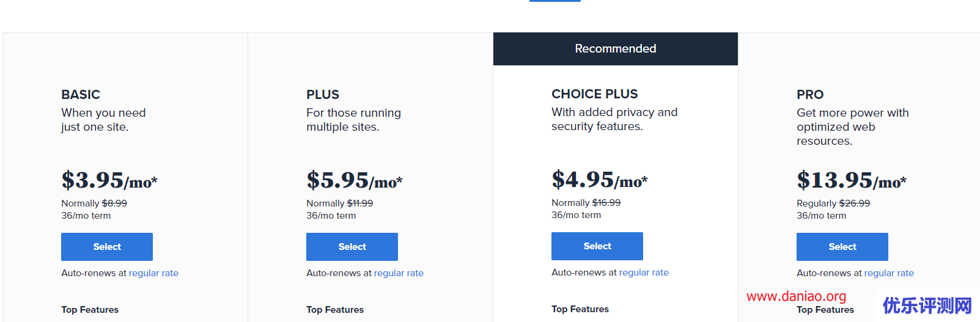Choose the Plus plan Select button
This screenshot has width=980, height=322.
352,247
